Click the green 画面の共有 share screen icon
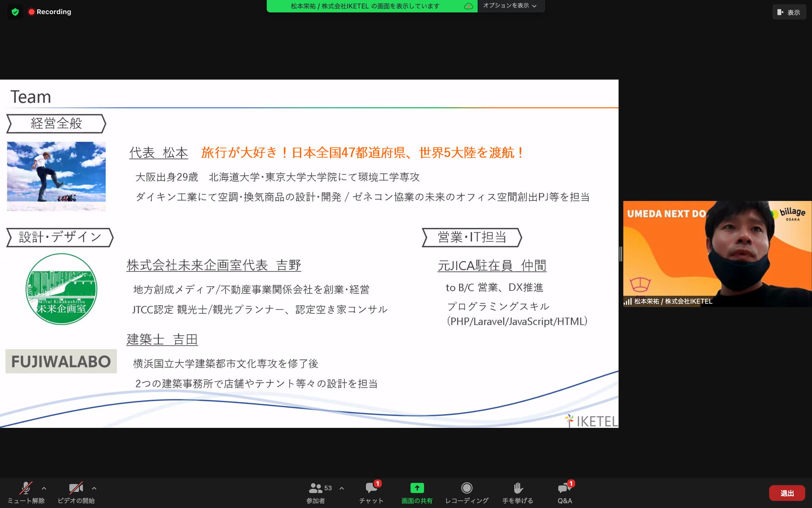The width and height of the screenshot is (812, 508). click(x=417, y=488)
